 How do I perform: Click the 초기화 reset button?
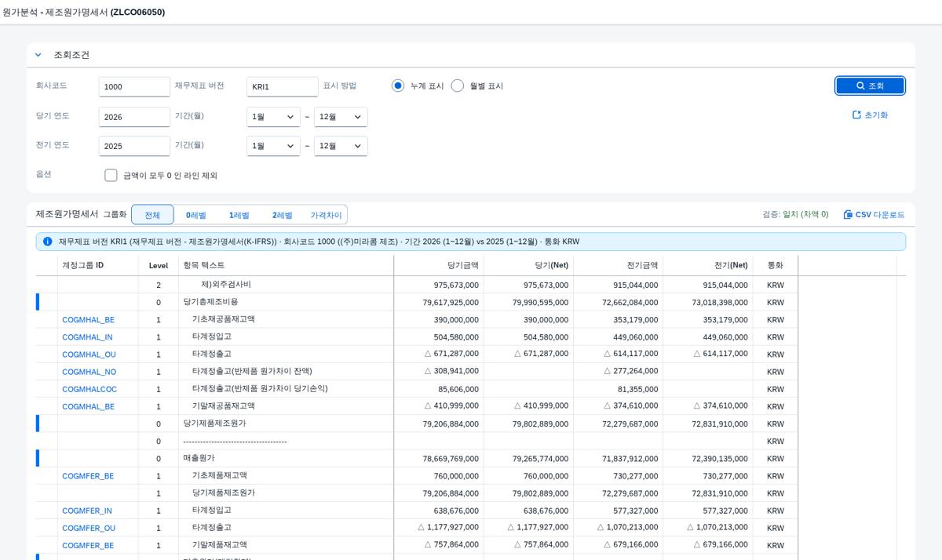click(870, 115)
